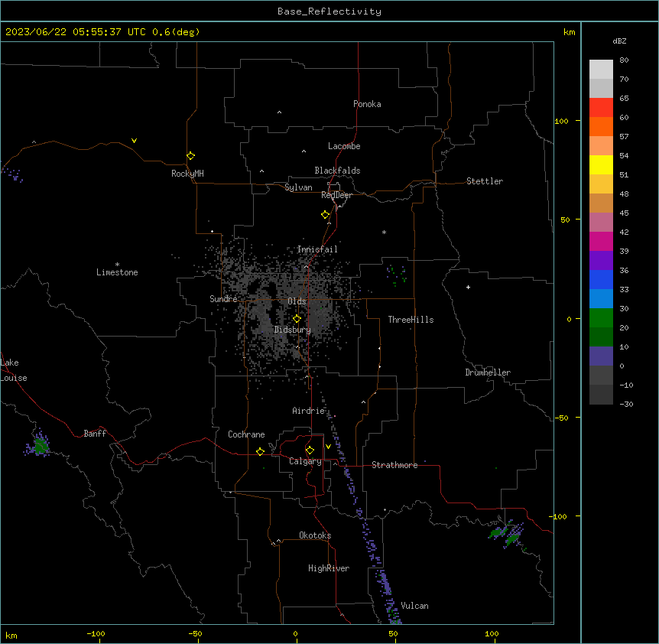Click the Calgary city label
This screenshot has width=659, height=644.
(x=305, y=461)
